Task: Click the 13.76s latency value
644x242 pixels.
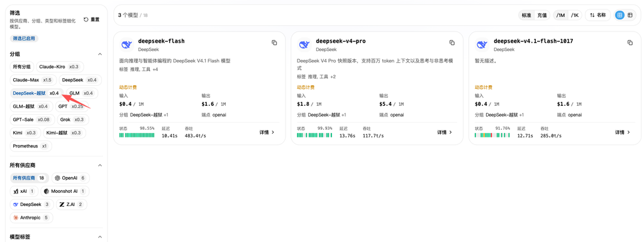Action: 348,135
